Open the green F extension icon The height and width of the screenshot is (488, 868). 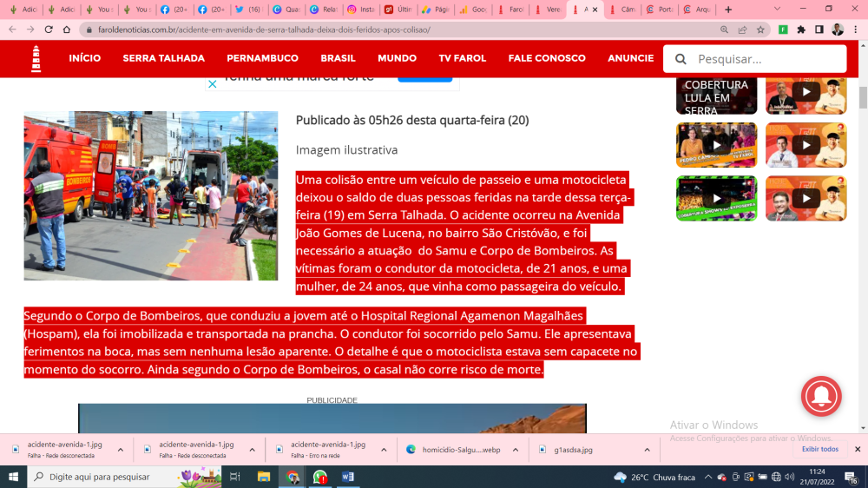click(783, 30)
